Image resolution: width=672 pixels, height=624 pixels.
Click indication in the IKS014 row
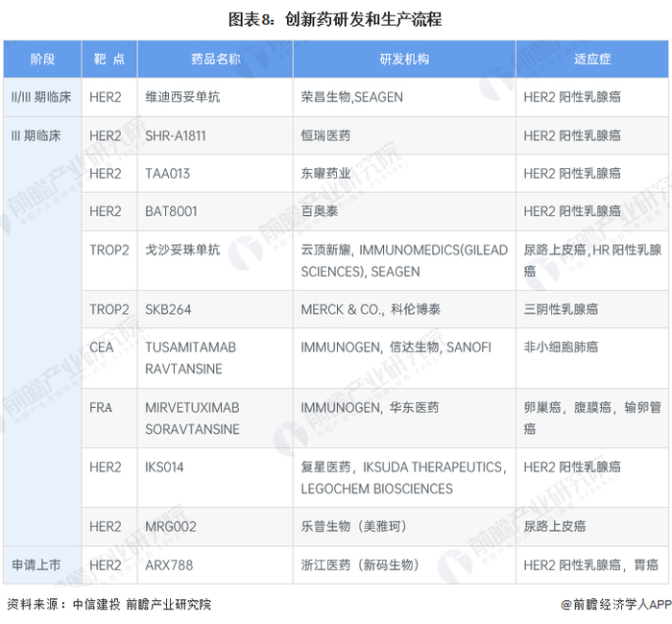point(572,468)
